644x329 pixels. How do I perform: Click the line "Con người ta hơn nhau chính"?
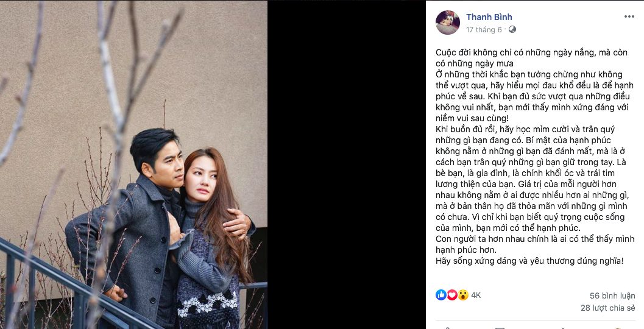point(524,238)
